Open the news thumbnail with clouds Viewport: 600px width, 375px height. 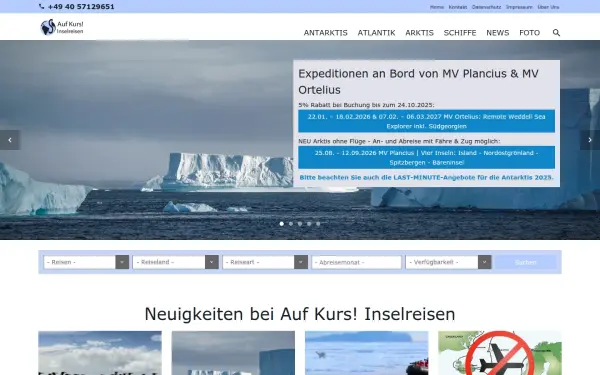[x=100, y=353]
